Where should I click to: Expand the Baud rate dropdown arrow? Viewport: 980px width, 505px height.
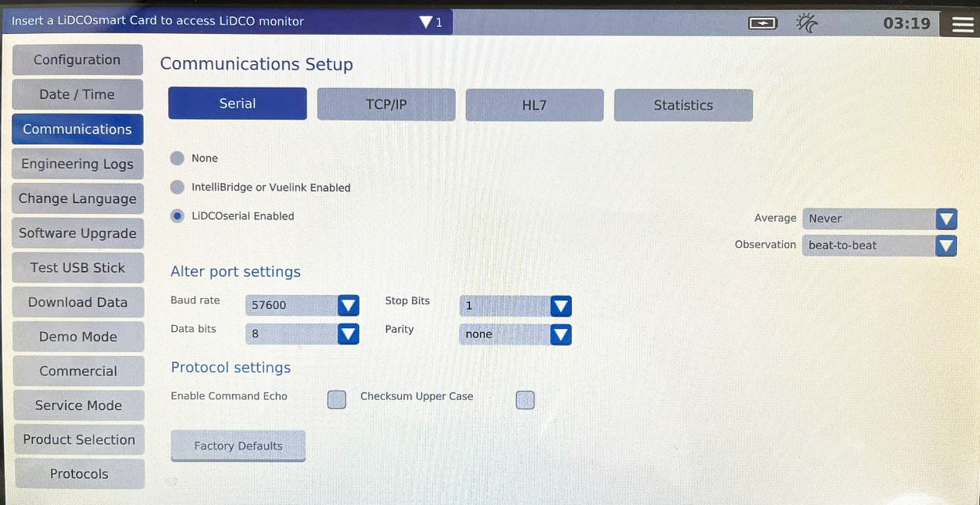[x=349, y=306]
